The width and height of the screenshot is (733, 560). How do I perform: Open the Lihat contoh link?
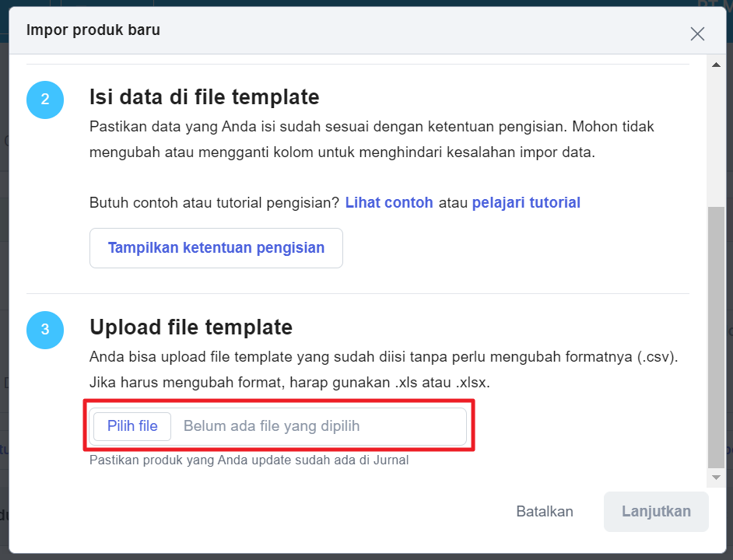tap(389, 202)
